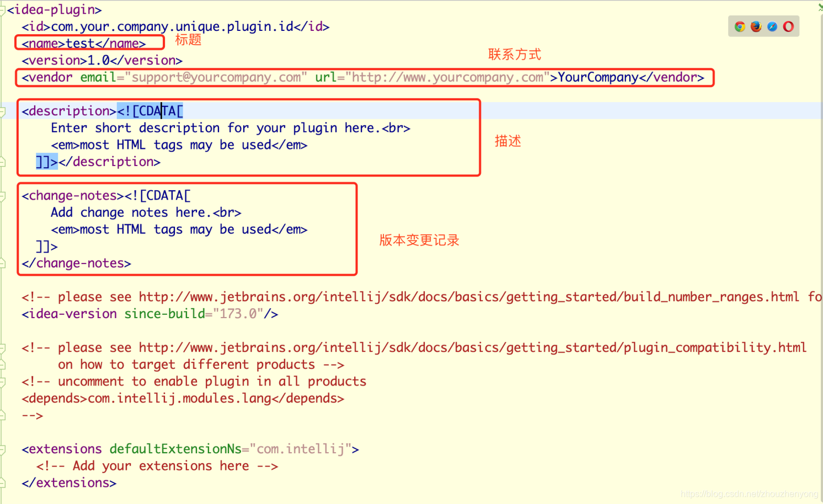
Task: Open preview in Safari browser icon
Action: [x=772, y=26]
